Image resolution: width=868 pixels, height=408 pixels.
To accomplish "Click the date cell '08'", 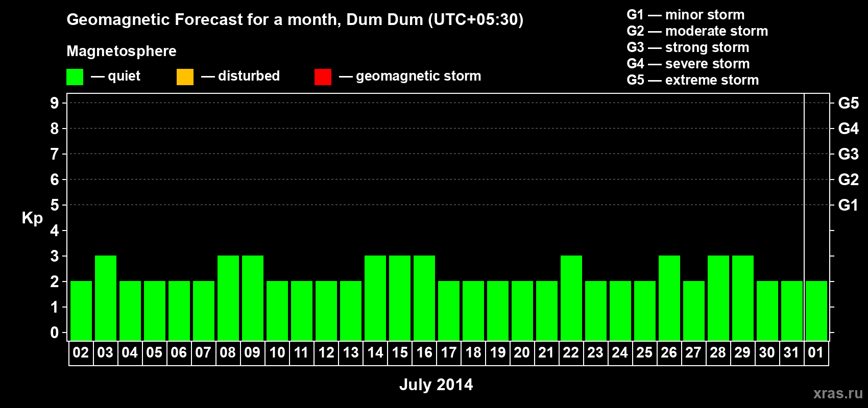I will click(228, 353).
